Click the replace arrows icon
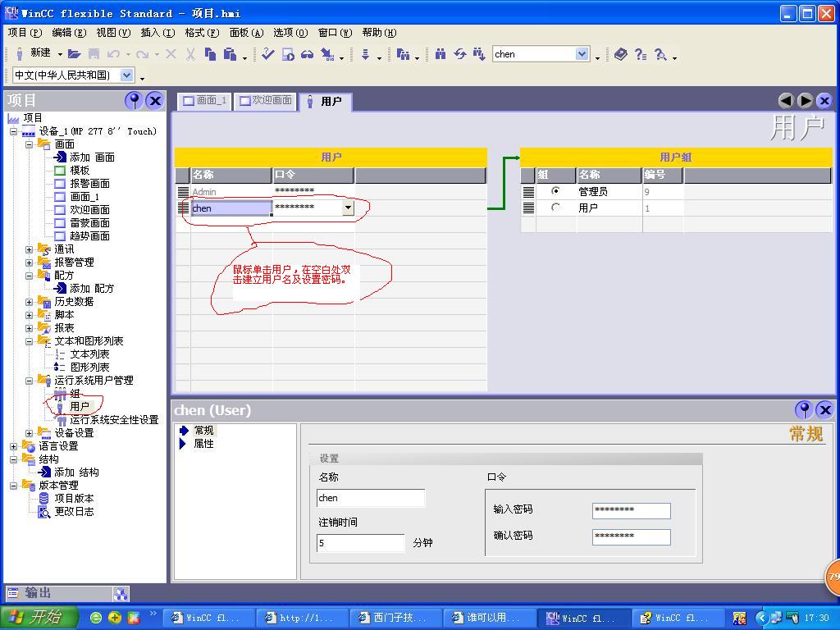 [459, 53]
